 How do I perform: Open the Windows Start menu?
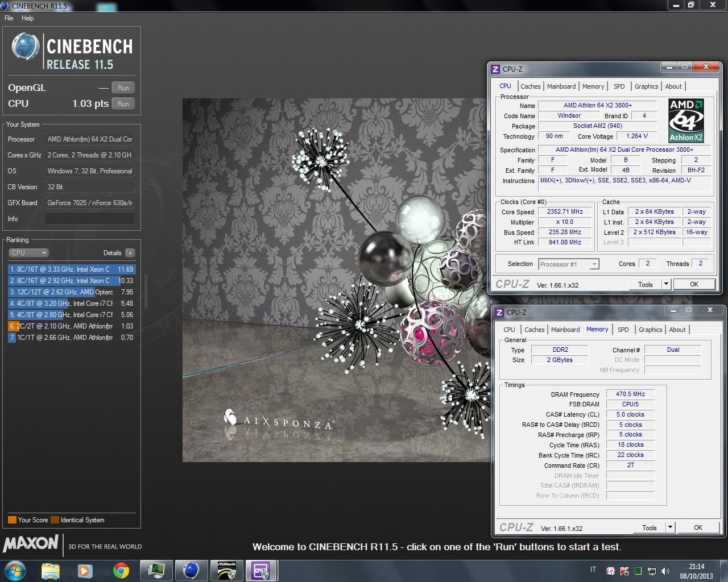[15, 570]
